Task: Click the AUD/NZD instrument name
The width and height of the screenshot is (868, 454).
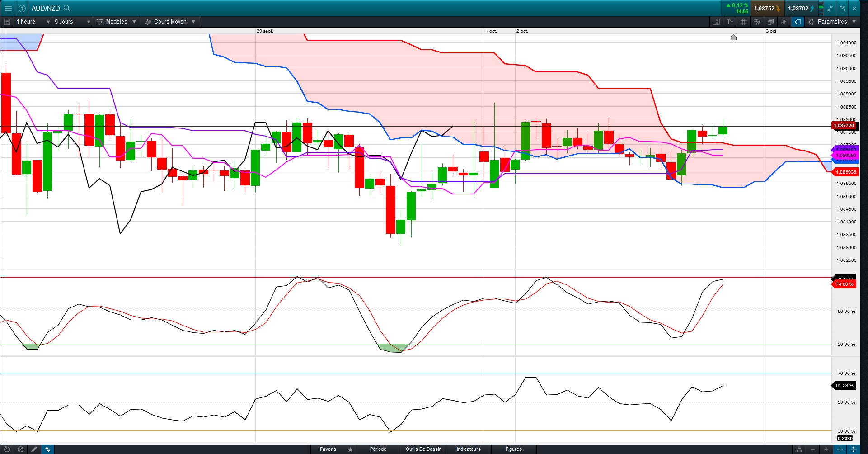Action: click(46, 9)
